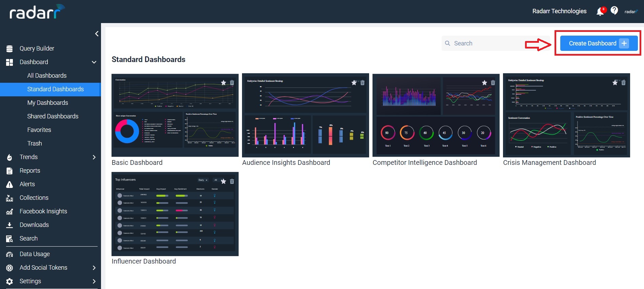The width and height of the screenshot is (644, 289).
Task: Click the Data Usage gauge icon
Action: tap(9, 254)
